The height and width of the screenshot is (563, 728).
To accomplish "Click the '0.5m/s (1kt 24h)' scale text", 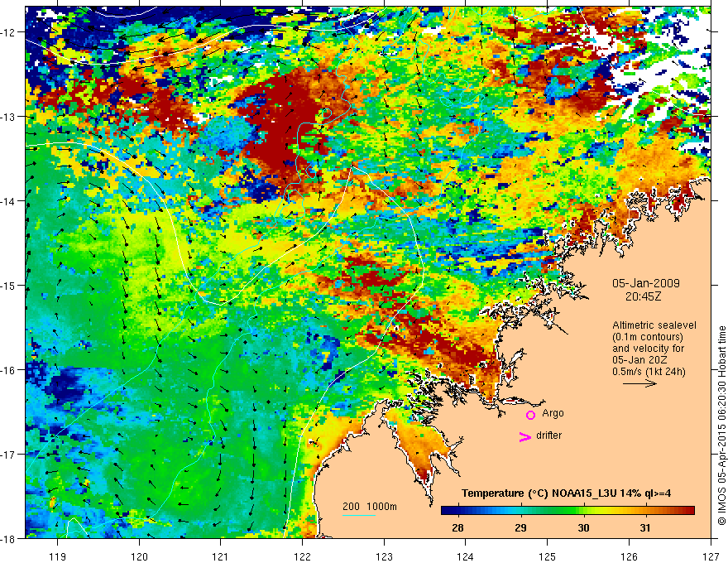I will (649, 372).
